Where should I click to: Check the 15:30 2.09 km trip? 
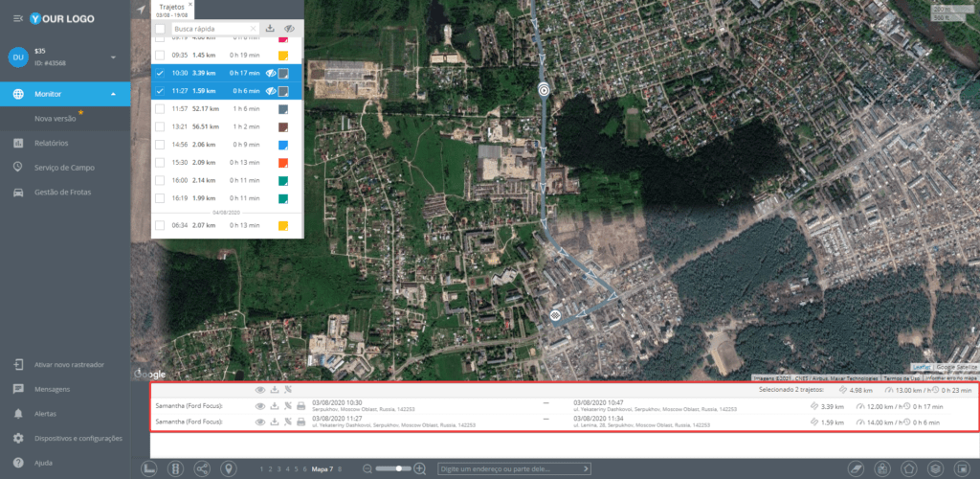[x=160, y=163]
